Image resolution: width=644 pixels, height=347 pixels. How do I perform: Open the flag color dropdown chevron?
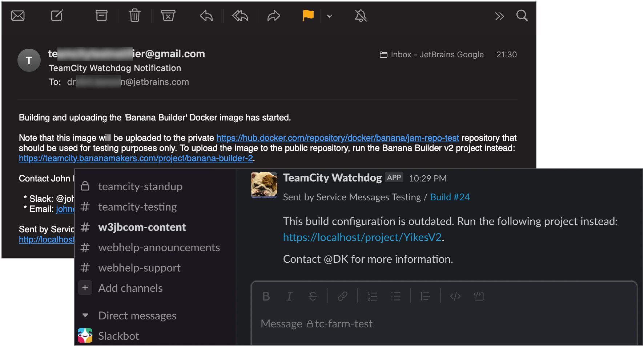pyautogui.click(x=329, y=16)
